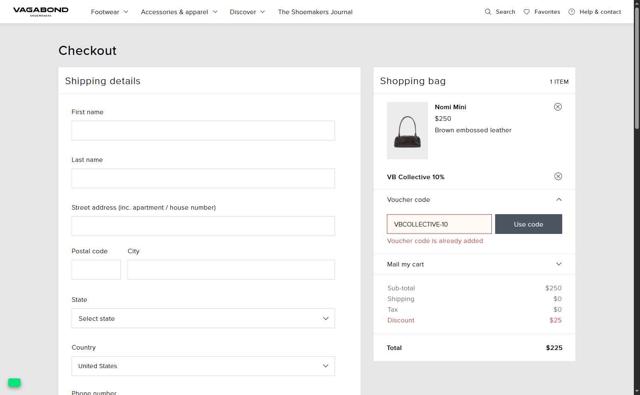Click the Favorites heart icon
Screen dimensions: 640x395
point(527,12)
